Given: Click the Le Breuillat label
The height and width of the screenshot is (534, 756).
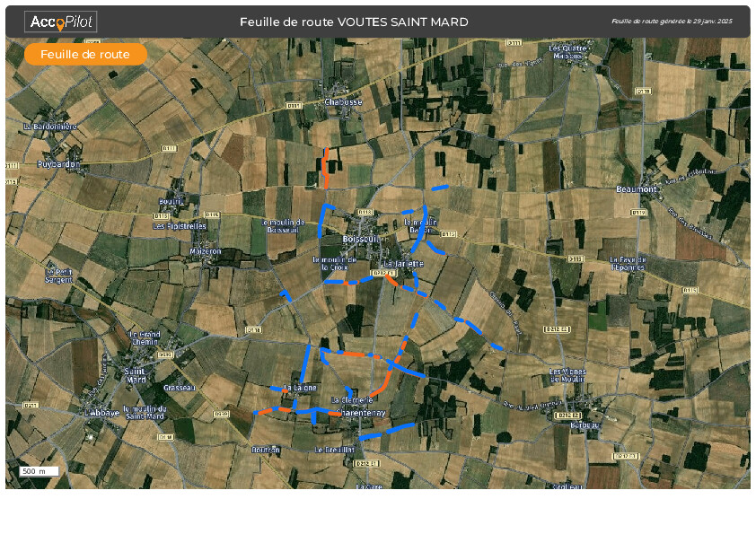Looking at the screenshot, I should click(x=335, y=450).
